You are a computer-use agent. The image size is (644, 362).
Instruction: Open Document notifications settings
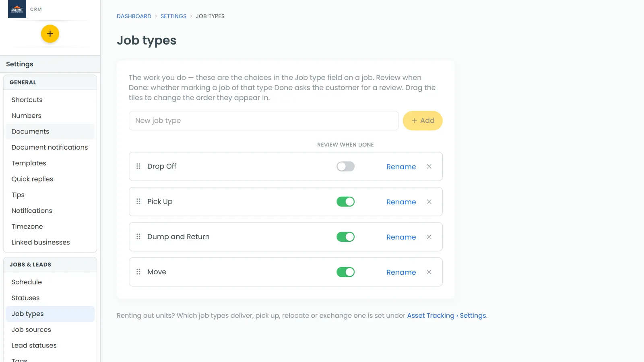click(50, 147)
